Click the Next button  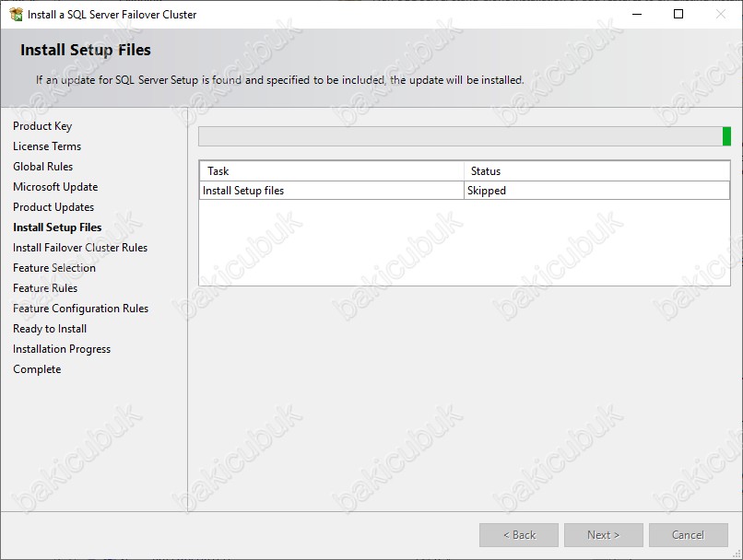[x=604, y=535]
